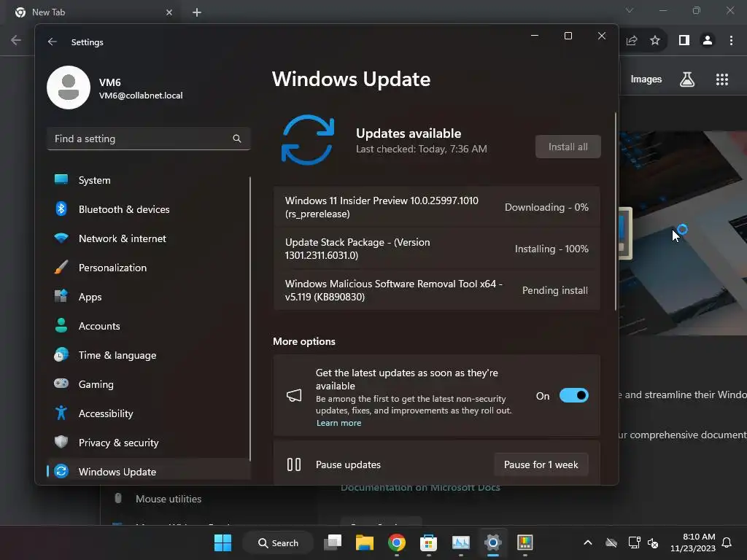
Task: Open Gaming settings
Action: [149, 384]
